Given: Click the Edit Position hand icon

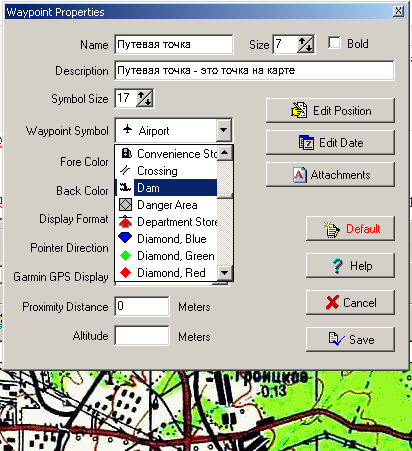Looking at the screenshot, I should (299, 110).
